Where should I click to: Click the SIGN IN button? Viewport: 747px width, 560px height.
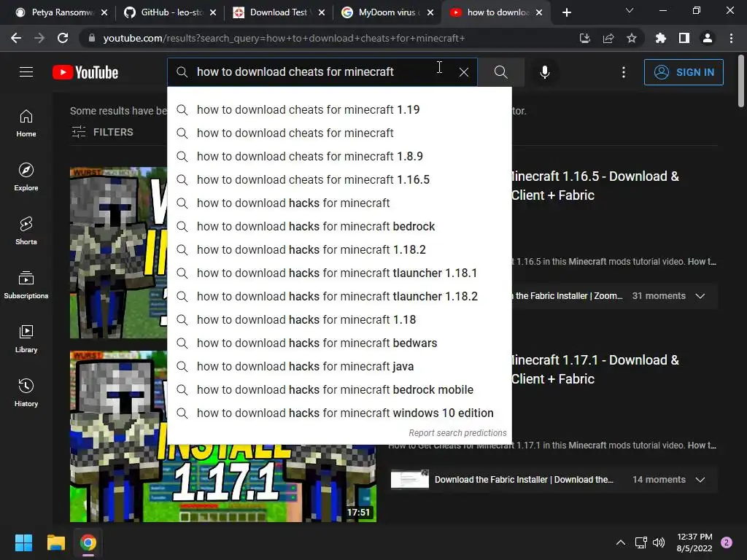pos(684,72)
